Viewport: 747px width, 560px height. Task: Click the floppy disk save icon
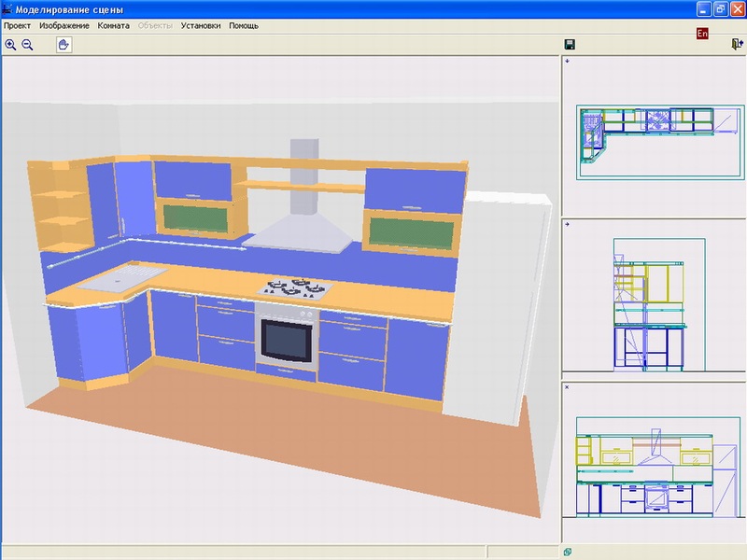pos(570,45)
